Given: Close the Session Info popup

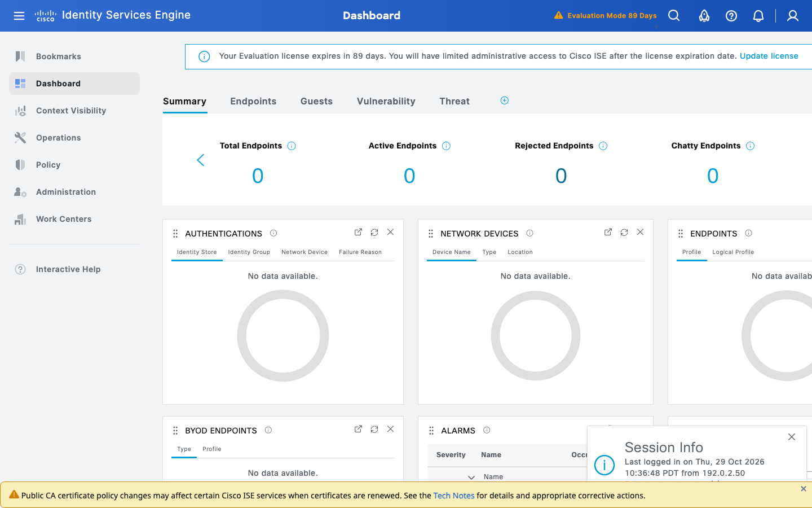Looking at the screenshot, I should coord(792,437).
